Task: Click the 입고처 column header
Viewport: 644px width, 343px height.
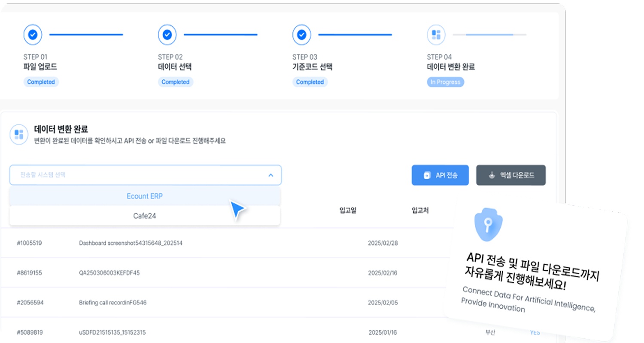Action: click(x=420, y=210)
